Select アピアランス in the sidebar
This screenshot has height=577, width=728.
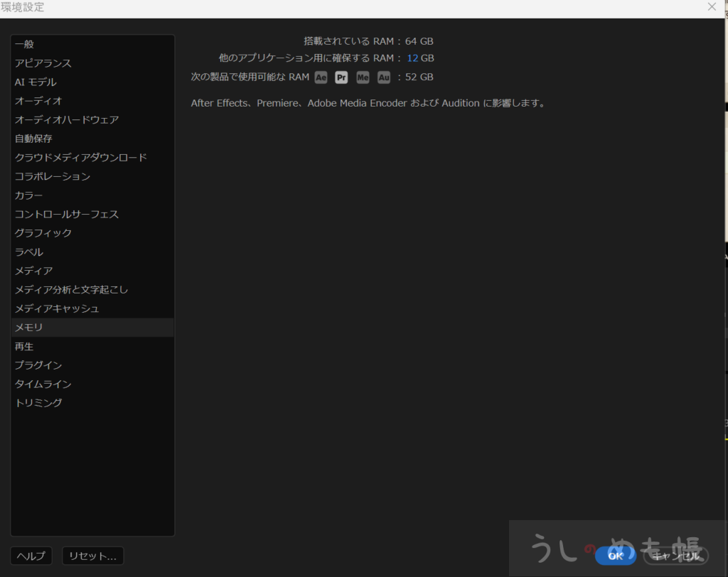[43, 63]
